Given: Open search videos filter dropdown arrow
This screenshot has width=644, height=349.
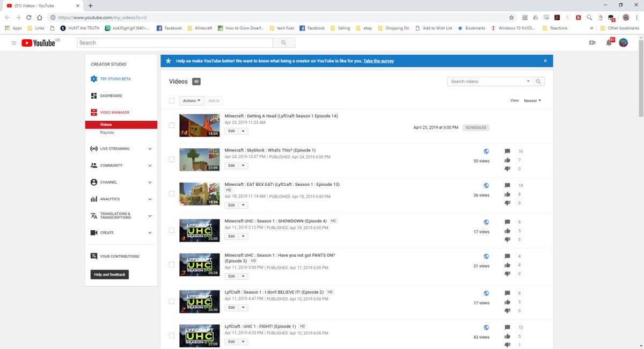Looking at the screenshot, I should 528,82.
